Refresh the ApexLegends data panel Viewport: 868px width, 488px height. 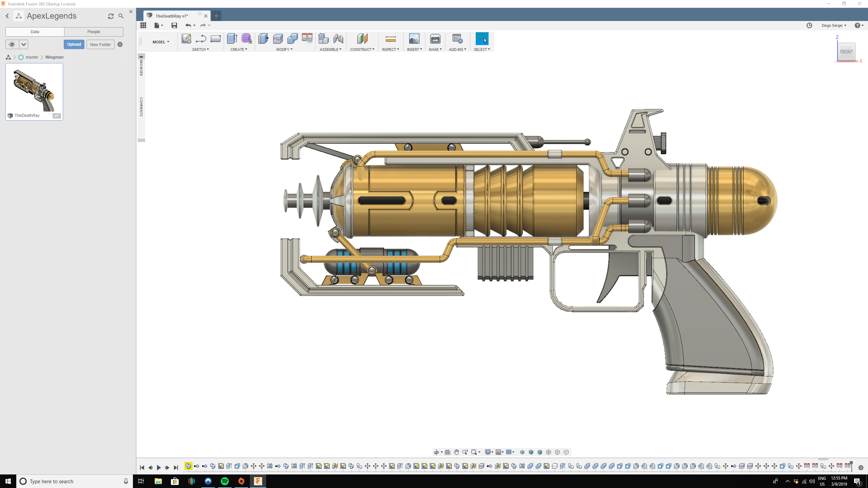[111, 16]
